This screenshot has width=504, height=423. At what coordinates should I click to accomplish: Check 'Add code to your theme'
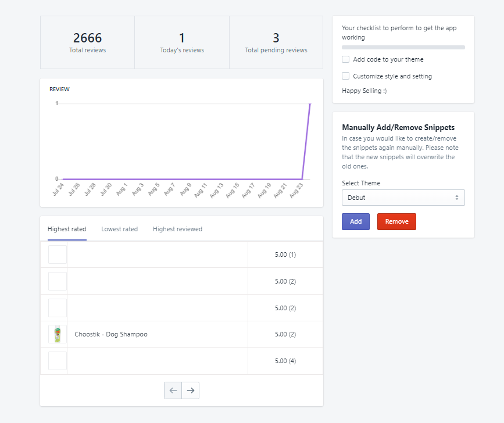click(x=346, y=59)
